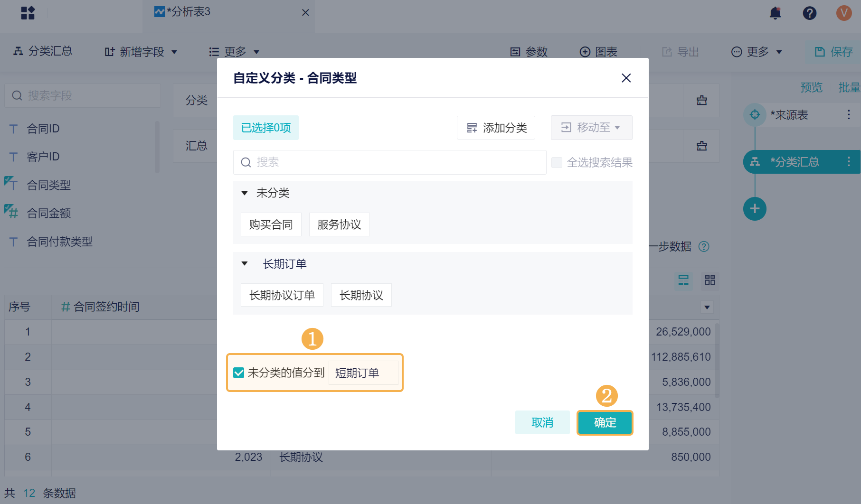The image size is (861, 504).
Task: Collapse the 长期订单 group
Action: coord(245,264)
